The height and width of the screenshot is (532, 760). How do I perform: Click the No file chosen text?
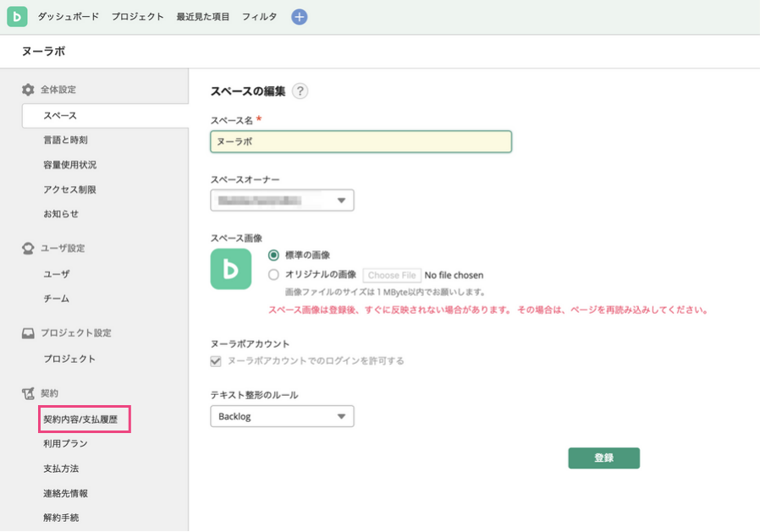click(454, 275)
